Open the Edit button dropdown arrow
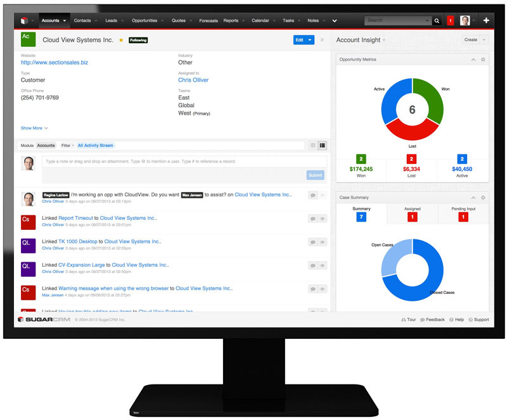Viewport: 507px width, 420px height. pos(310,40)
